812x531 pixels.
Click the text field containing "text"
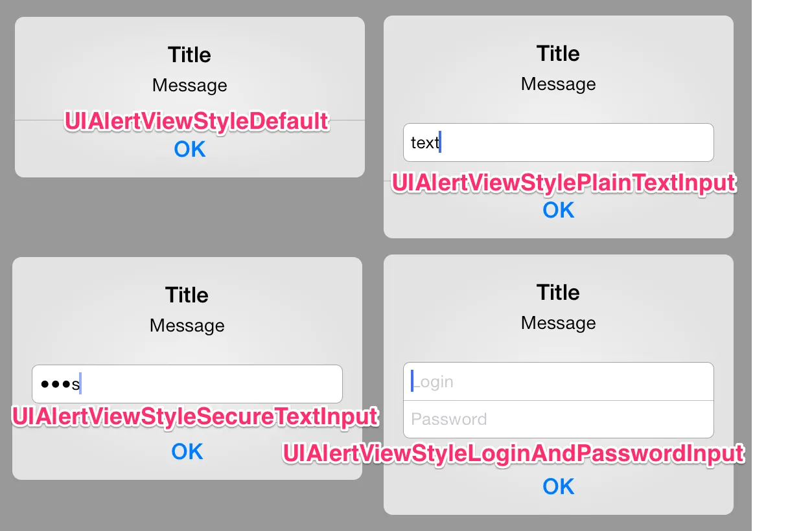point(558,142)
